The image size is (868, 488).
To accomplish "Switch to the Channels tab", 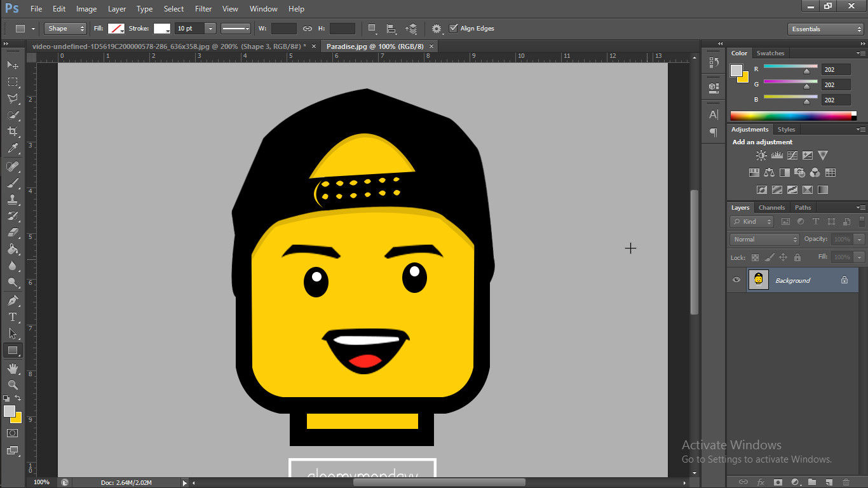I will click(x=771, y=208).
